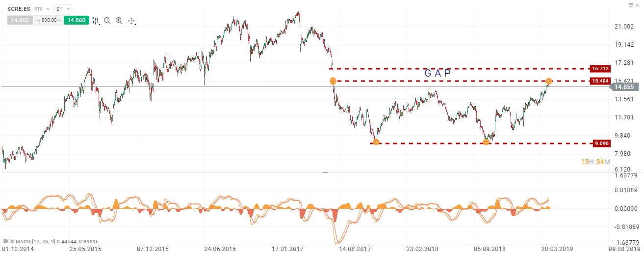Increase the 800.00 volume with plus
This screenshot has height=257, width=644.
(59, 21)
